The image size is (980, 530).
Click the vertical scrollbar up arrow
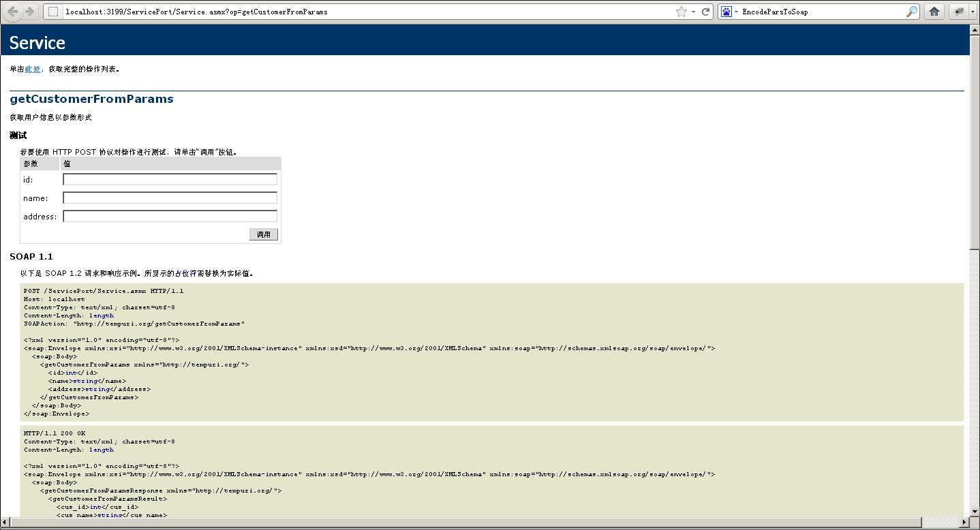pos(975,31)
